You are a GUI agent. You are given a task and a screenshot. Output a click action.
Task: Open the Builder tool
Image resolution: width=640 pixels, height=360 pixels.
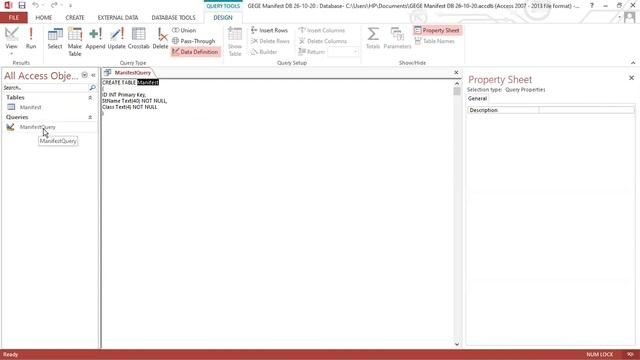(x=264, y=52)
